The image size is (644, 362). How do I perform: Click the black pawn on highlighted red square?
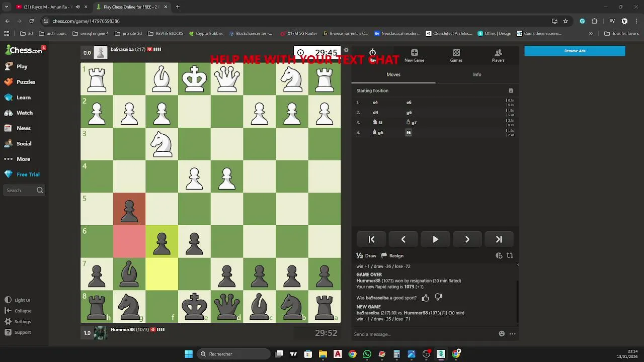(129, 209)
